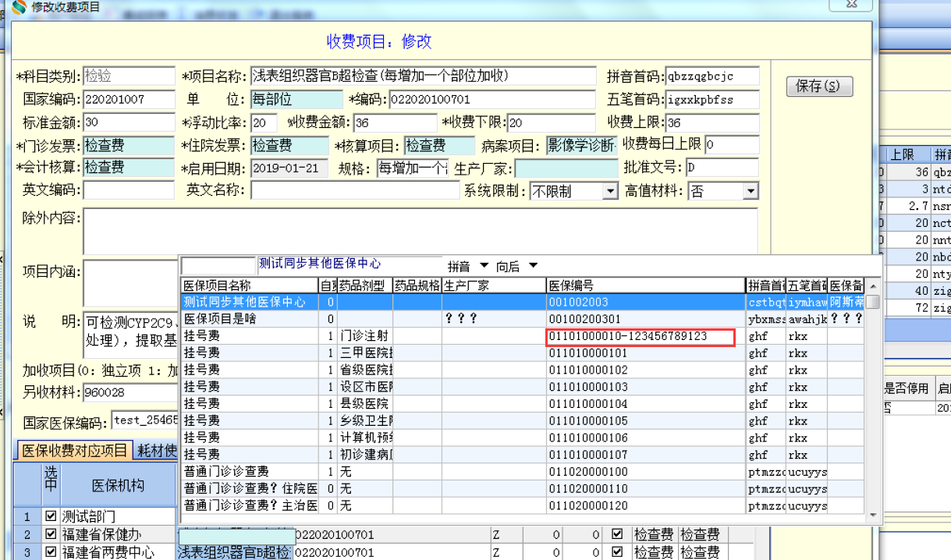Click the 门诊发票 field 检查费
This screenshot has width=951, height=560.
[x=129, y=145]
